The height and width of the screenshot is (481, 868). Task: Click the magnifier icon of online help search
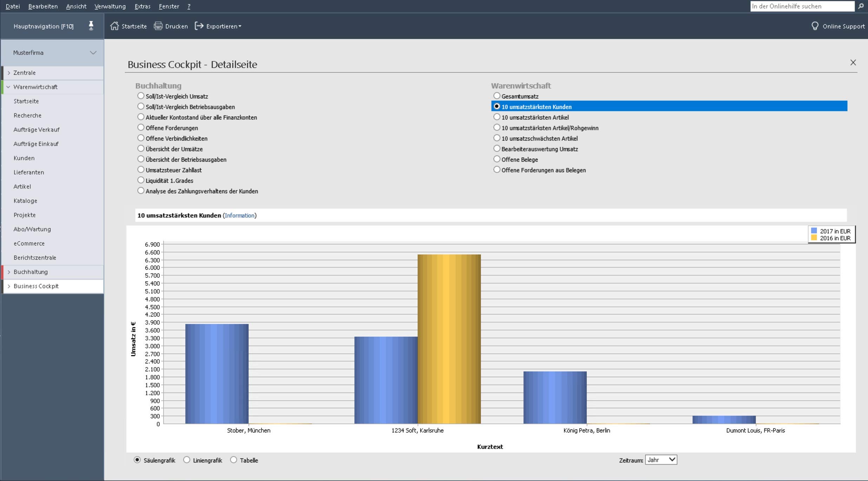click(861, 6)
